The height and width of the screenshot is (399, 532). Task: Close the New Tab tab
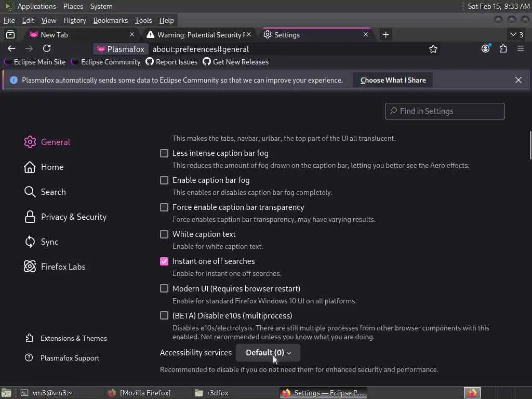point(132,35)
